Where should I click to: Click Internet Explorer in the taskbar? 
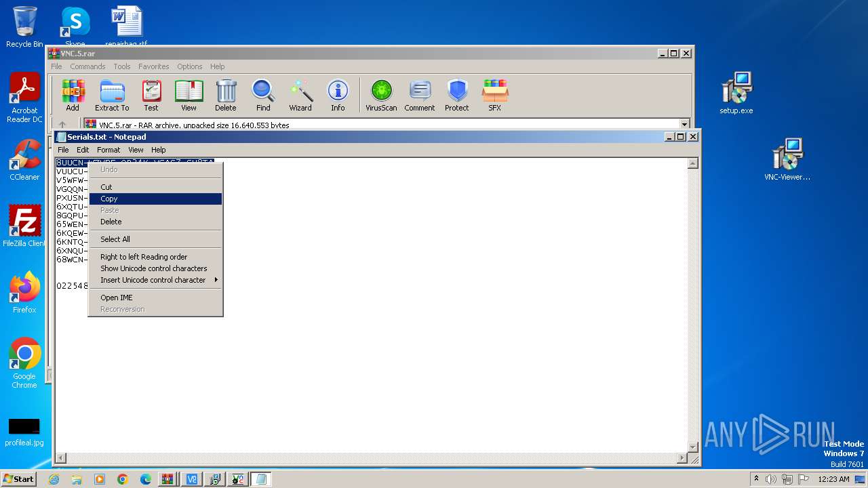54,479
